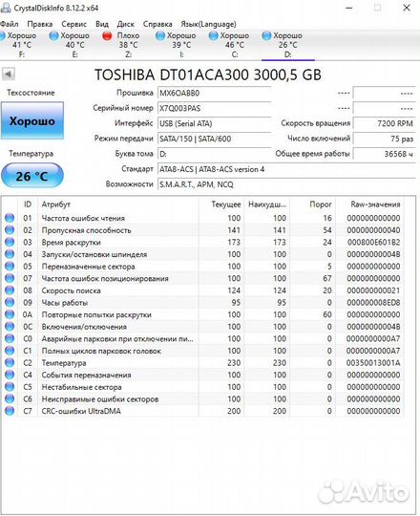The height and width of the screenshot is (516, 420).
Task: Click the Порог column header
Action: [312, 204]
